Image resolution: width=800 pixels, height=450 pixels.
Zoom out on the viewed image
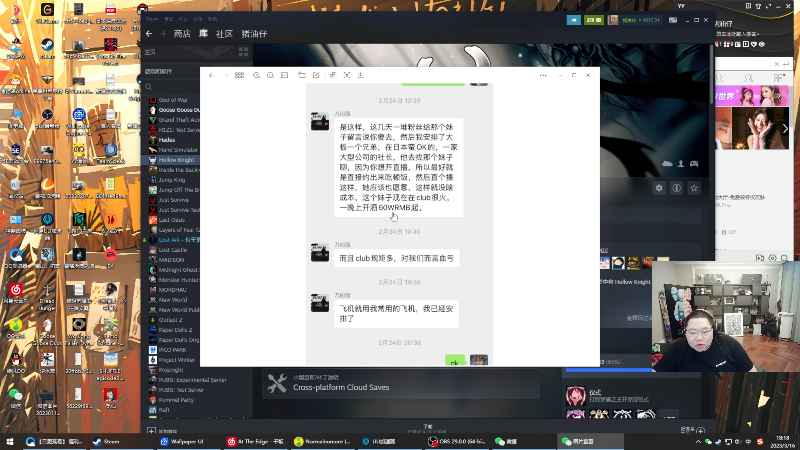click(x=270, y=75)
